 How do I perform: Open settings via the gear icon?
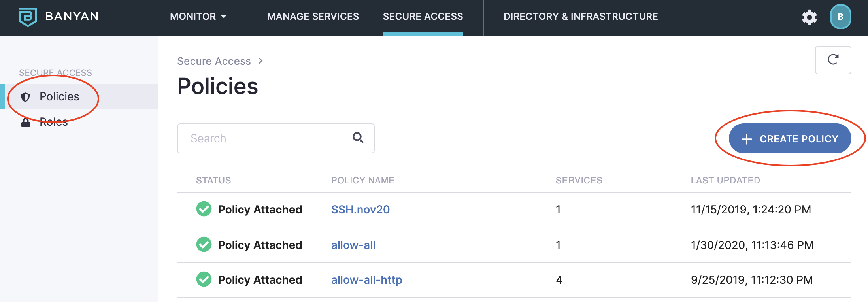pyautogui.click(x=809, y=17)
